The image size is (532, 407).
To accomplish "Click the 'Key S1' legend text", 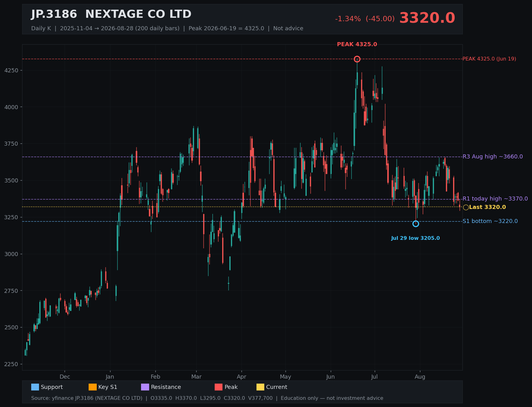I will 108,387.
